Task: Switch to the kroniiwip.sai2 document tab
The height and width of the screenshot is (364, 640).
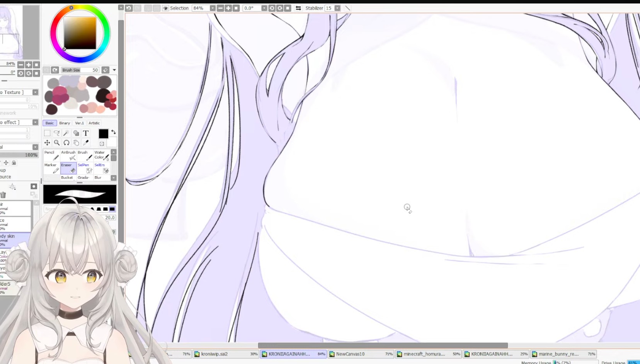Action: [226, 354]
